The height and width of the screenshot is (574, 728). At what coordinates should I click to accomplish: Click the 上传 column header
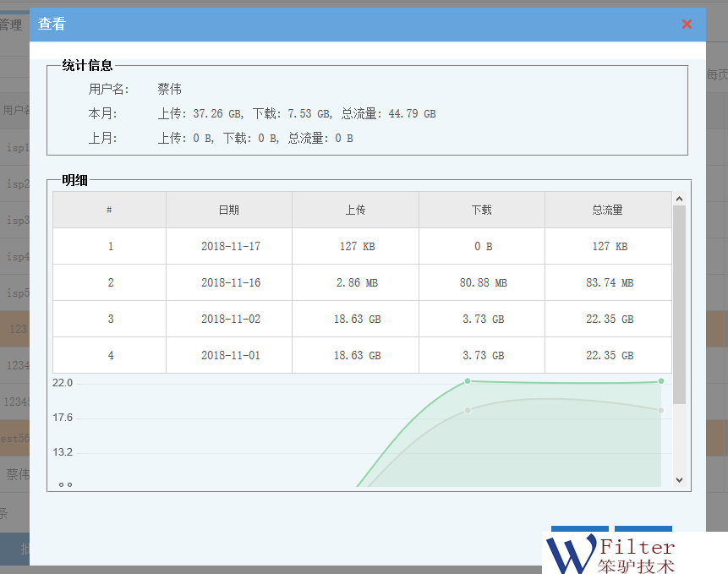(x=355, y=210)
